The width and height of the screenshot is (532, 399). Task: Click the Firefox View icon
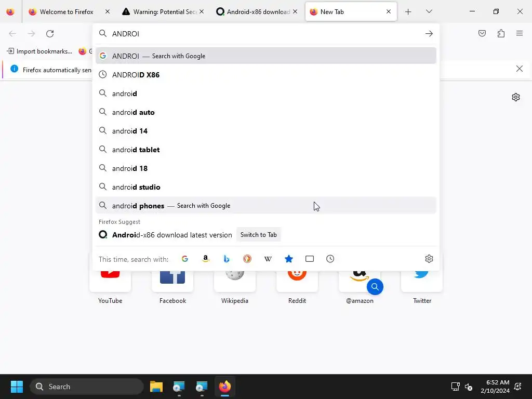click(10, 11)
